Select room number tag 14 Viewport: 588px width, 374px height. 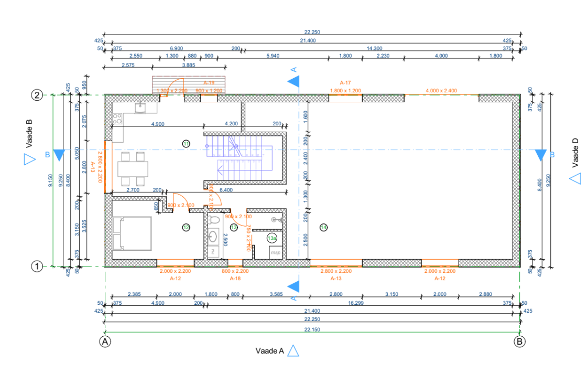[x=323, y=227]
